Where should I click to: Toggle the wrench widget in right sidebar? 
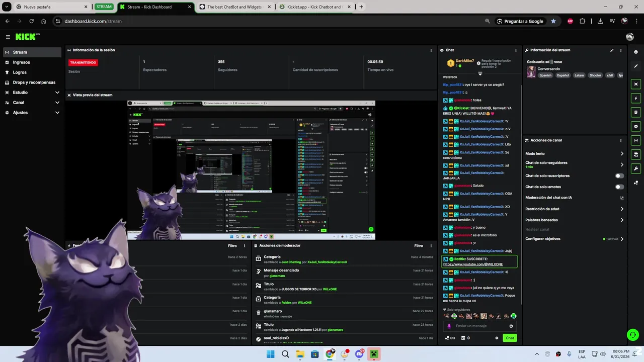pos(636,168)
